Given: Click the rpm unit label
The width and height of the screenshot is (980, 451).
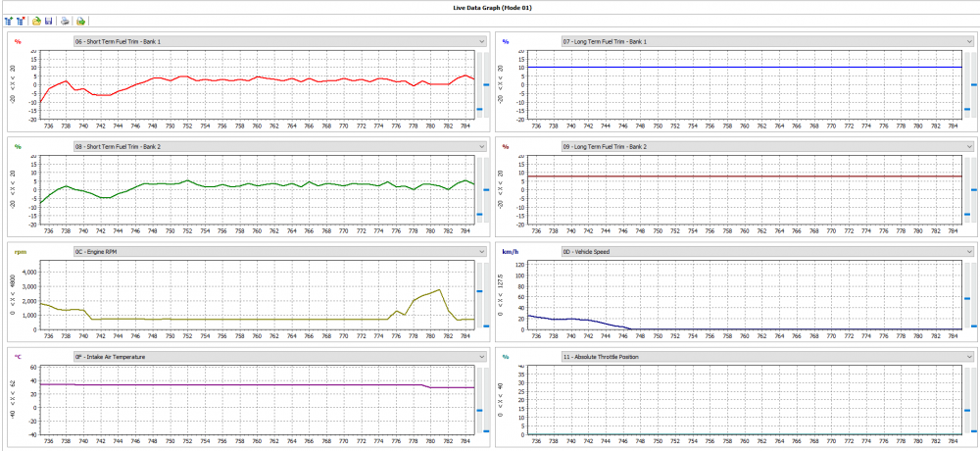Looking at the screenshot, I should 20,251.
